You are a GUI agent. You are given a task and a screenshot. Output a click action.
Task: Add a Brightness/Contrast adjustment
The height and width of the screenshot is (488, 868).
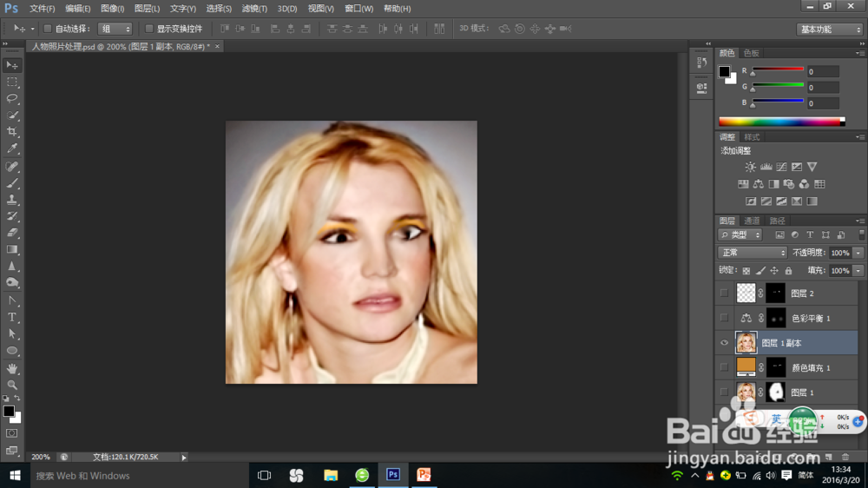(x=750, y=167)
